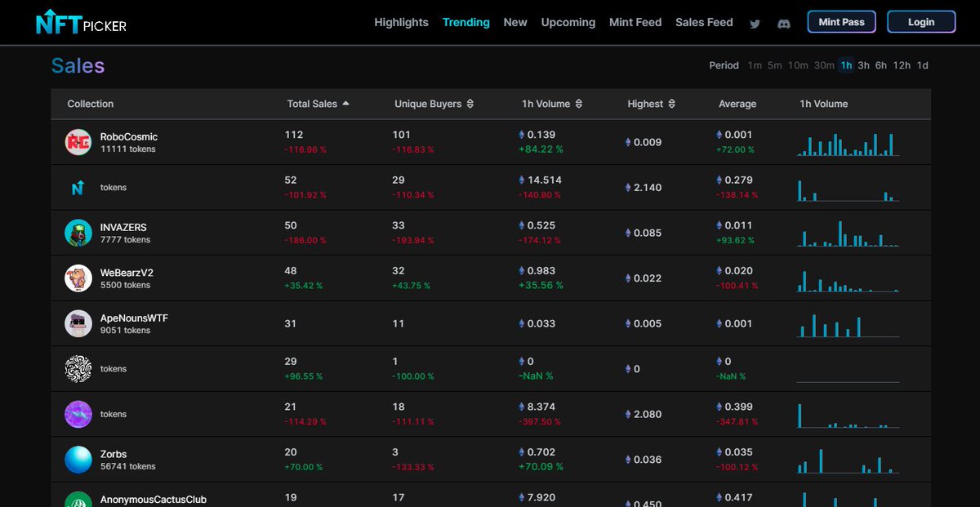Click the sort arrows icon on 1h Volume
The image size is (980, 507).
coord(579,104)
